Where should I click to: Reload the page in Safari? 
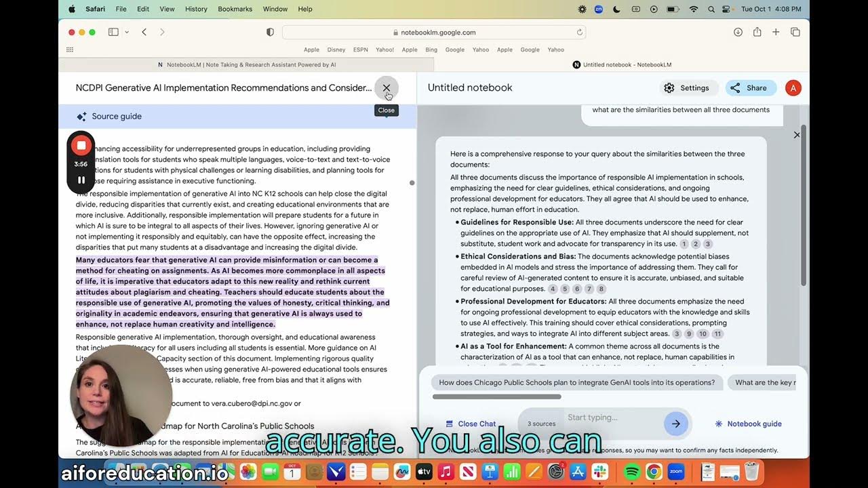click(580, 32)
